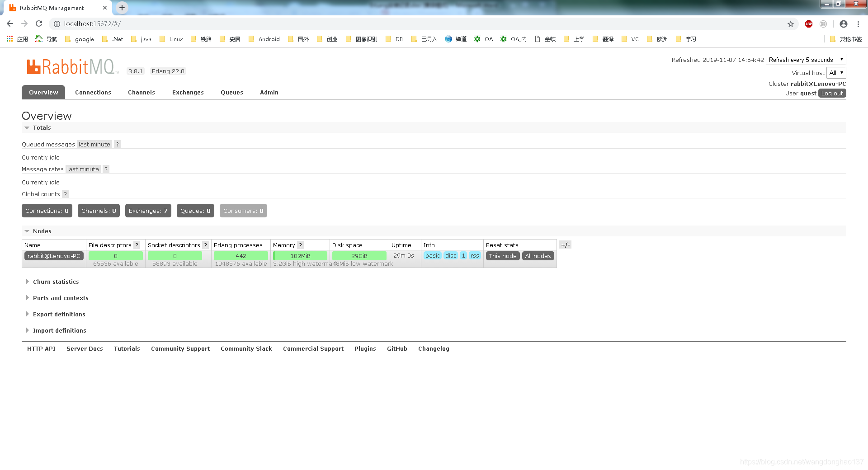Switch to the Exchanges tab

click(x=188, y=92)
